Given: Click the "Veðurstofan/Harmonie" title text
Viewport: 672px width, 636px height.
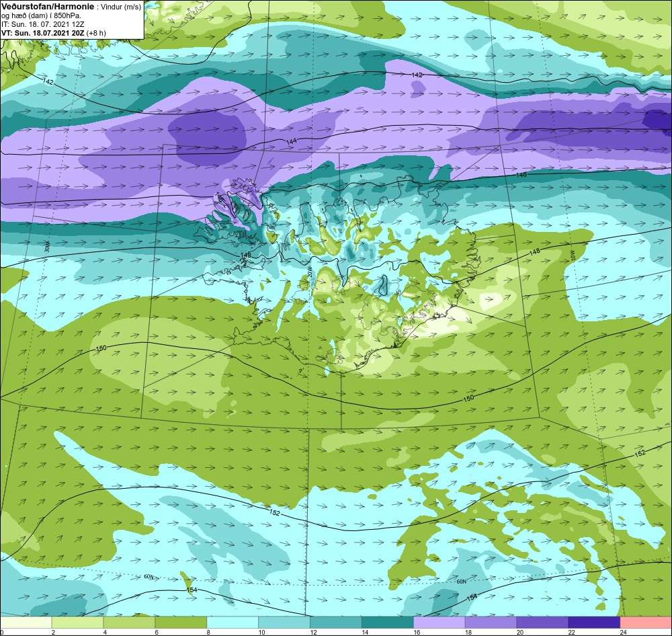Looking at the screenshot, I should (47, 7).
